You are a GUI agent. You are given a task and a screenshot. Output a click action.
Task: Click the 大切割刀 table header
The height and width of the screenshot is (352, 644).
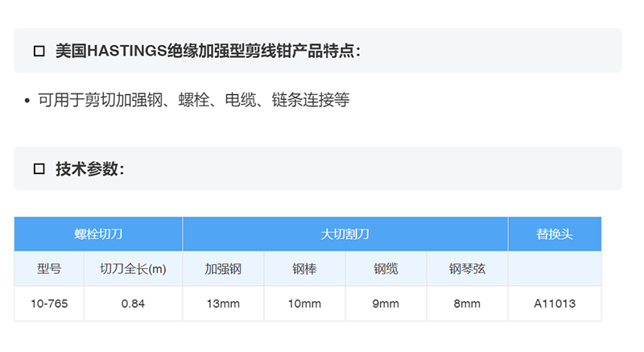coord(345,234)
